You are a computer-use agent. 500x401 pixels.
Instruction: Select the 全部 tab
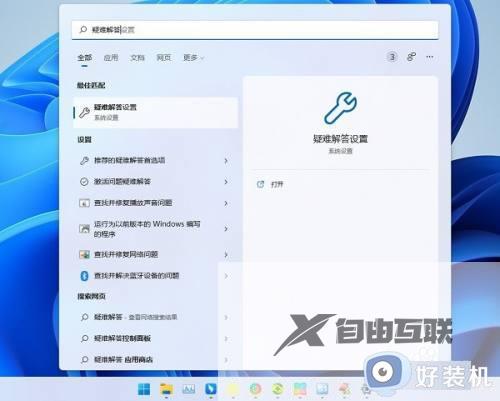[85, 58]
